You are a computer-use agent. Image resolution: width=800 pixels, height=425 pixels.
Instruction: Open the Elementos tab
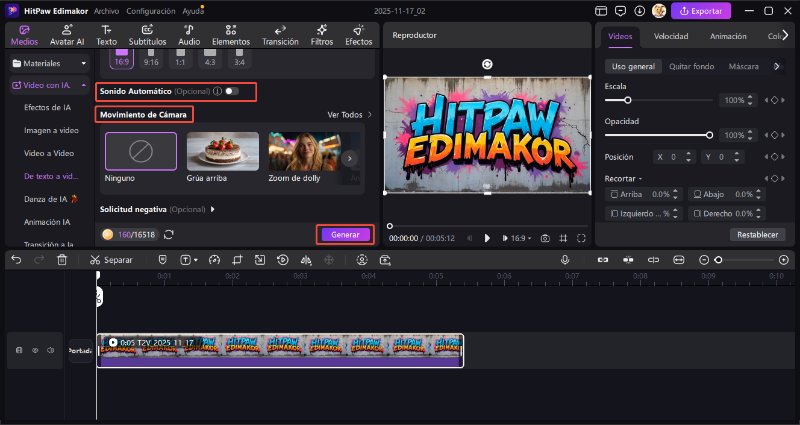point(231,35)
